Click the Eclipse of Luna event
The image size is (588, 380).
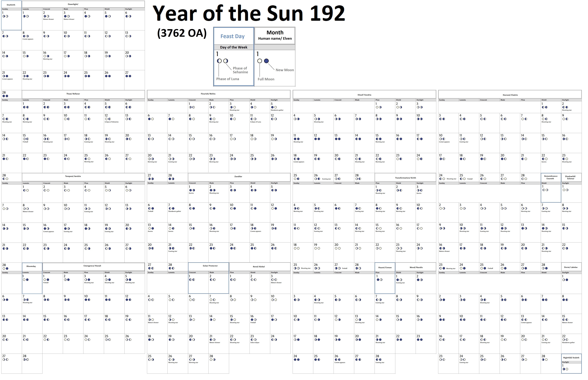255,122
